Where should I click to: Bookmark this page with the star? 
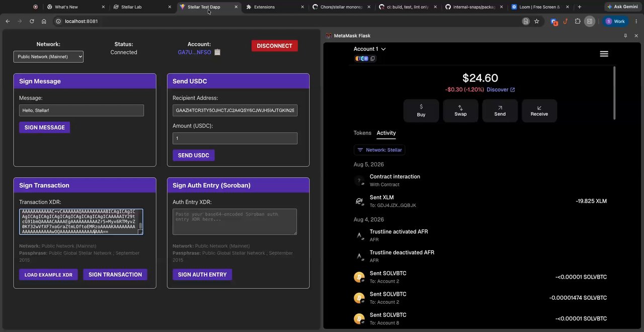536,21
